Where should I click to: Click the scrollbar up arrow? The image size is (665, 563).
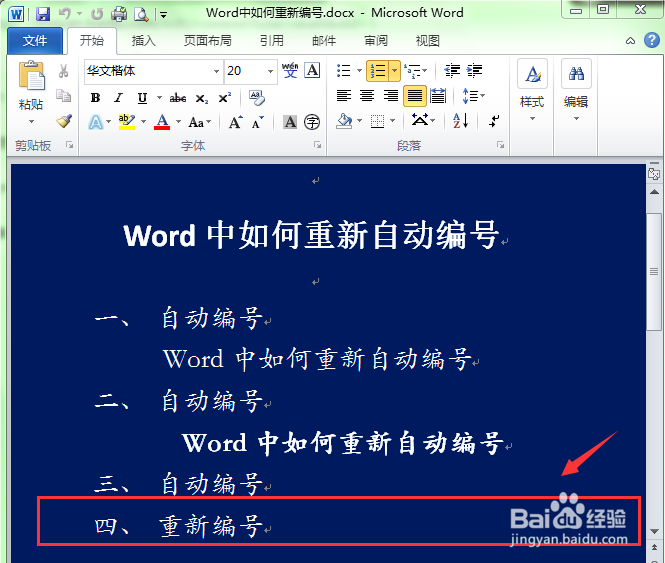[654, 192]
